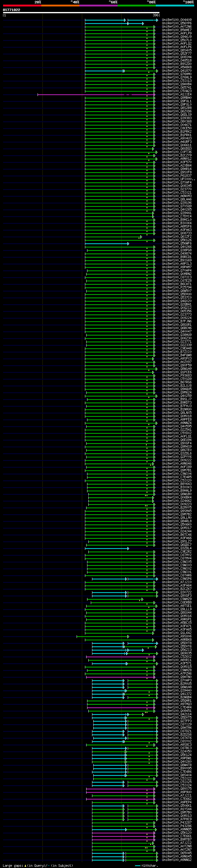Select hit label UniRef100_A9SU06

[x=177, y=636]
